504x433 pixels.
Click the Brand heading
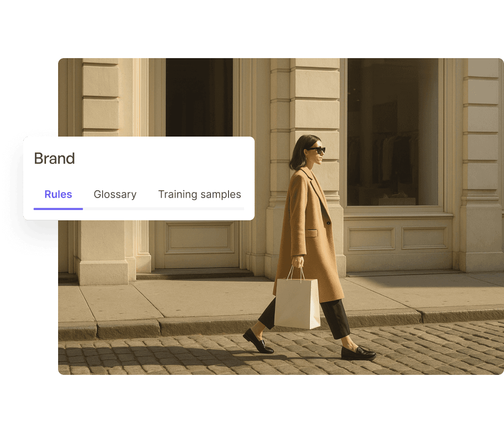click(55, 158)
